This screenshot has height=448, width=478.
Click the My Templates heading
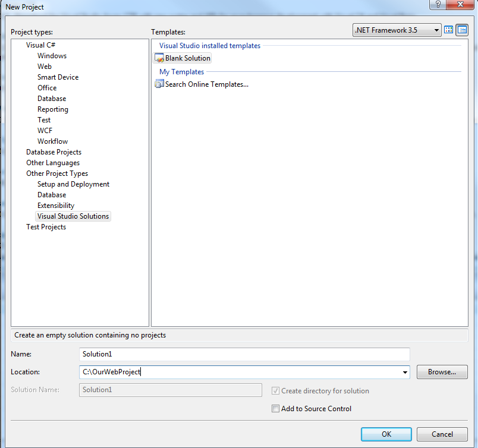tap(182, 72)
